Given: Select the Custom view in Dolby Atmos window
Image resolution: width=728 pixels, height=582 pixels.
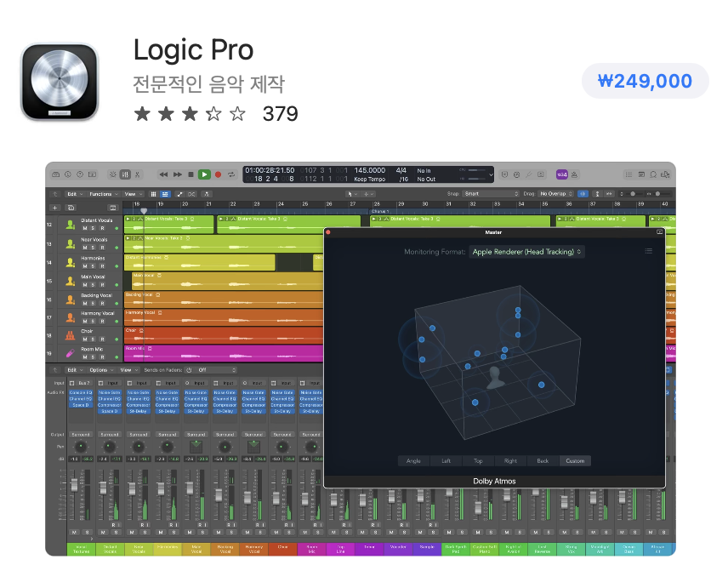Looking at the screenshot, I should click(x=575, y=461).
